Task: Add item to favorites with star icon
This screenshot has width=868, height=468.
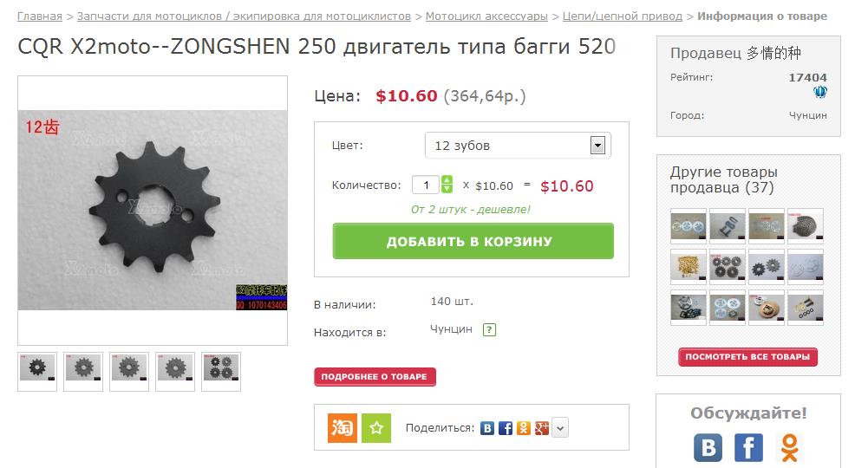Action: coord(376,427)
